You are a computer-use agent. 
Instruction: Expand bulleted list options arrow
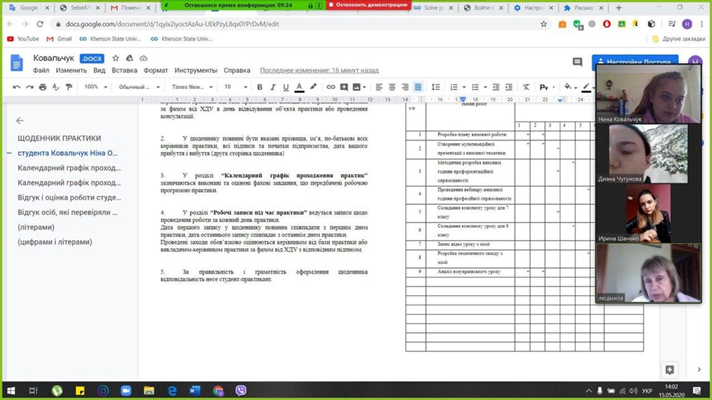pos(485,87)
